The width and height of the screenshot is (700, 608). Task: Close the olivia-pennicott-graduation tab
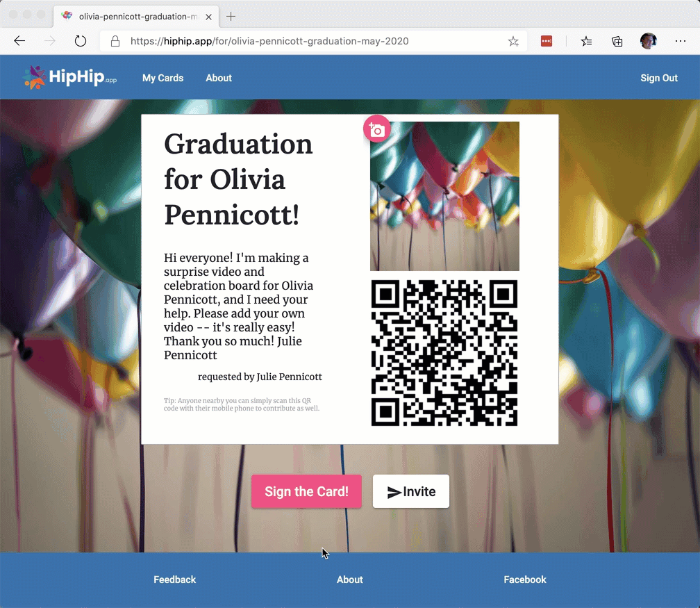pos(208,17)
